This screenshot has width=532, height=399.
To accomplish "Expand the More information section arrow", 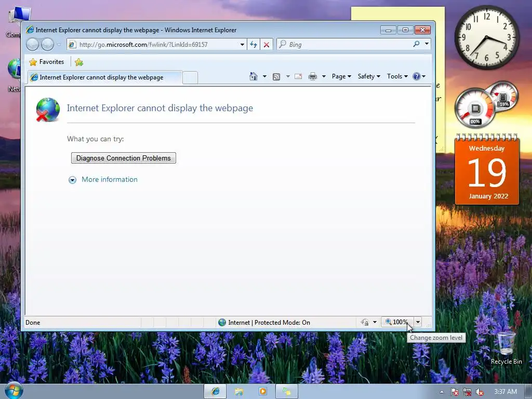I will click(72, 180).
